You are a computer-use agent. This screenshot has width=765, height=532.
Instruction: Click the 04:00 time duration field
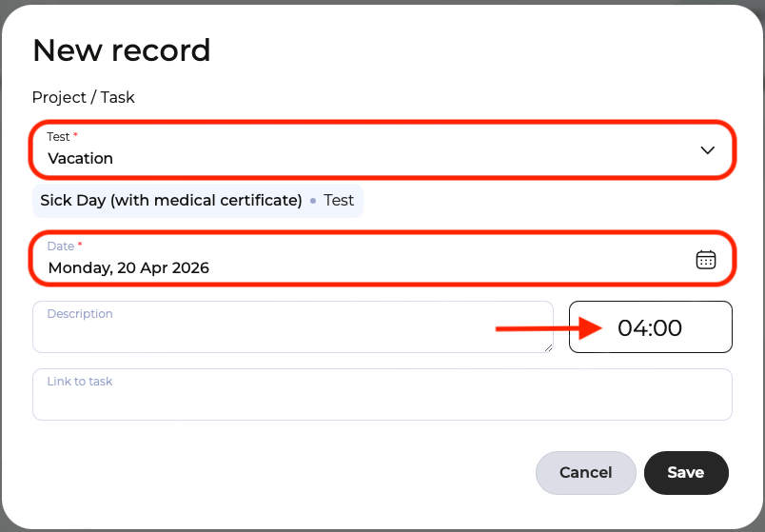pyautogui.click(x=650, y=328)
